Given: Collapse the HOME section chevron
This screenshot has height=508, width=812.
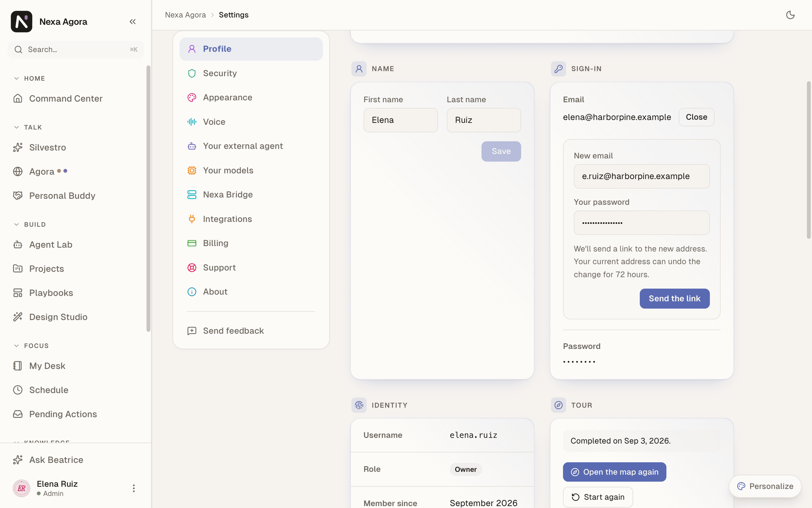Looking at the screenshot, I should point(16,78).
